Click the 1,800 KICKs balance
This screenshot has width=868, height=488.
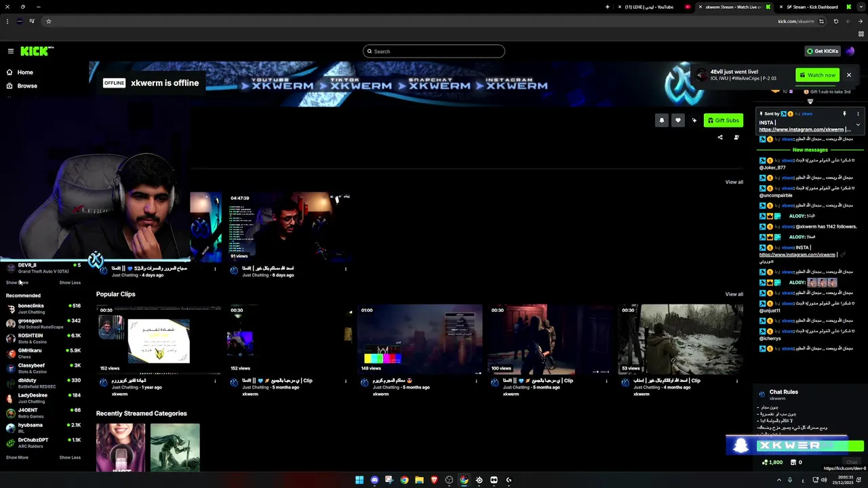(772, 462)
